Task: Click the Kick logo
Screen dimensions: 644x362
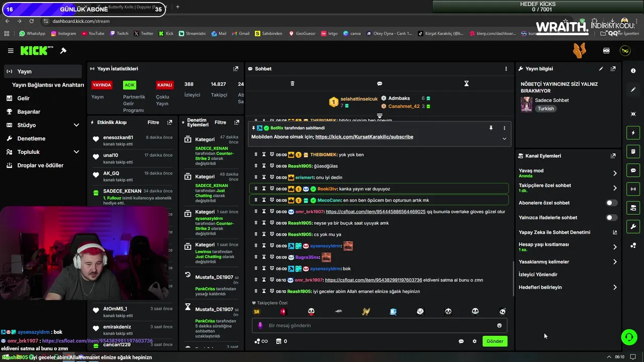Action: [x=37, y=51]
